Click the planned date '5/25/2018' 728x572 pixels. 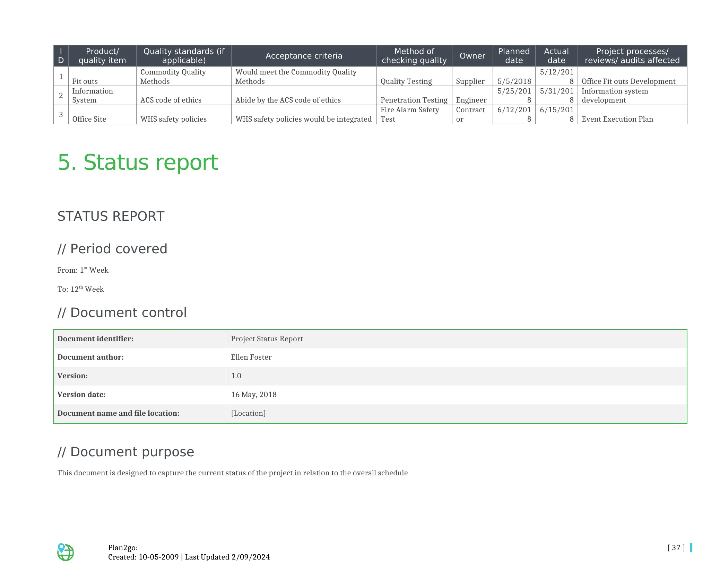coord(514,95)
